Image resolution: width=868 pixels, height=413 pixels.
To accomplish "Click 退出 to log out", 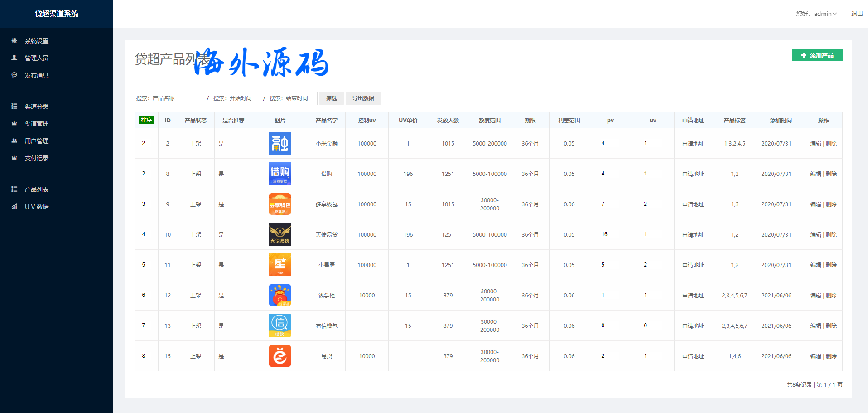I will [x=857, y=14].
